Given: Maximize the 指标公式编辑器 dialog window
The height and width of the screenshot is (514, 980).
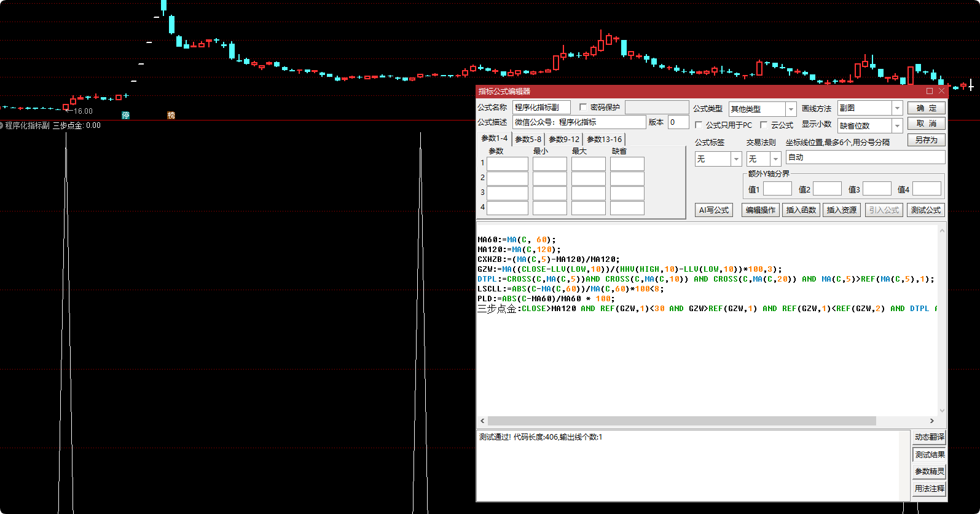Looking at the screenshot, I should point(930,91).
